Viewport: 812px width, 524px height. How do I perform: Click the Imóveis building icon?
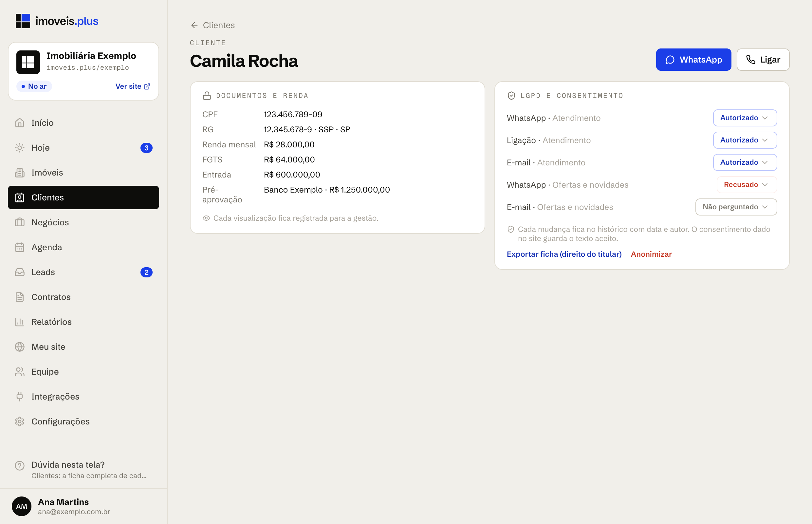click(x=20, y=173)
